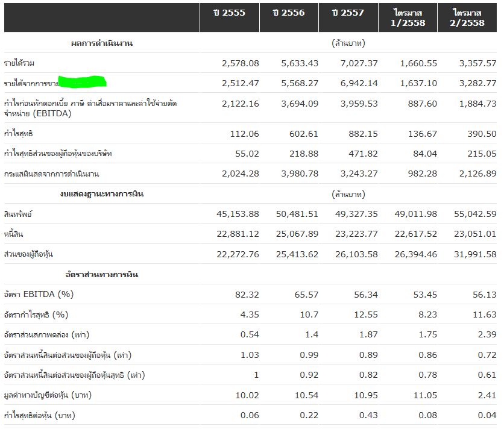The height and width of the screenshot is (432, 504).
Task: Click the "หนี้สิน" row label
Action: [14, 234]
